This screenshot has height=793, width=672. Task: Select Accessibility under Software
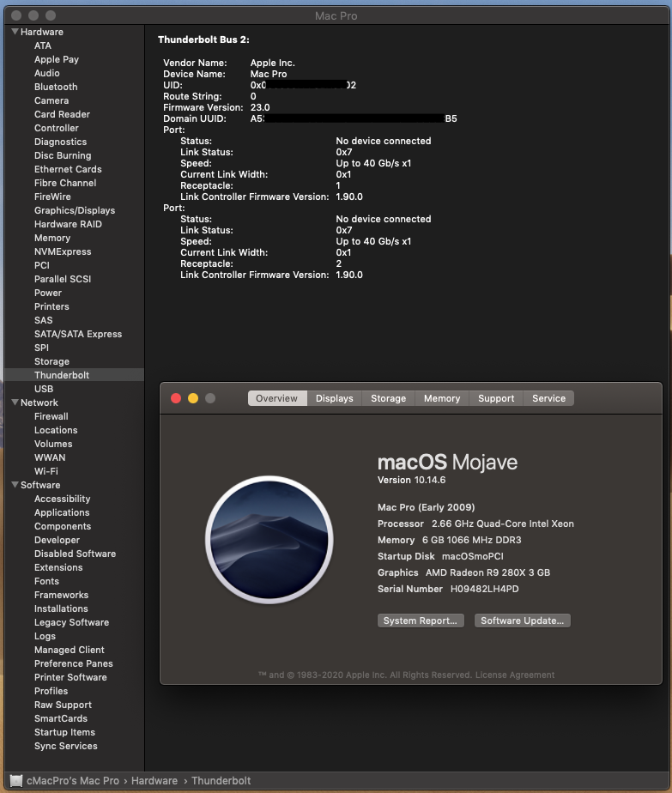pos(62,499)
